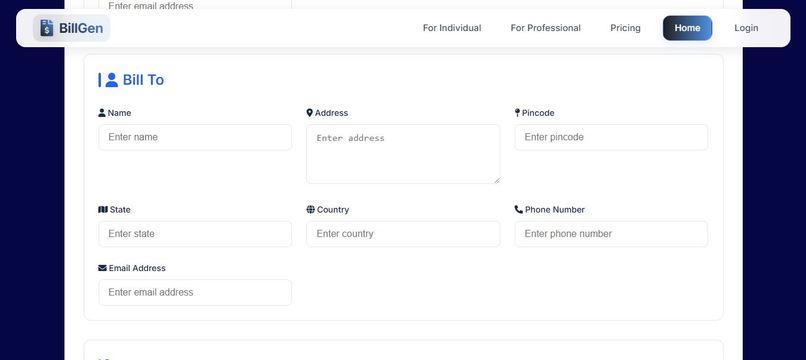806x360 pixels.
Task: Click the envelope icon beside Email Address
Action: tap(102, 268)
